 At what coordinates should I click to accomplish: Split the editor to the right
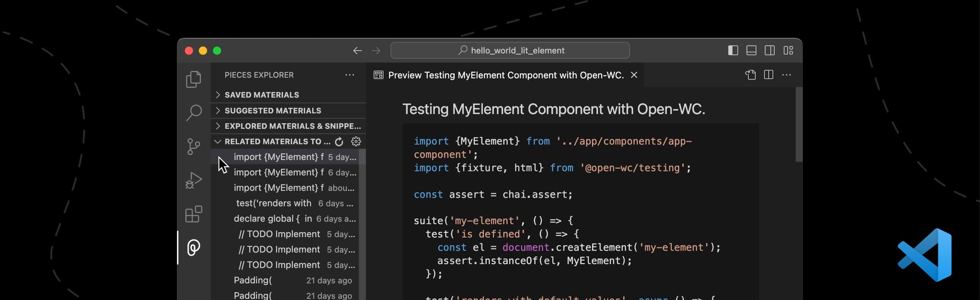click(769, 75)
